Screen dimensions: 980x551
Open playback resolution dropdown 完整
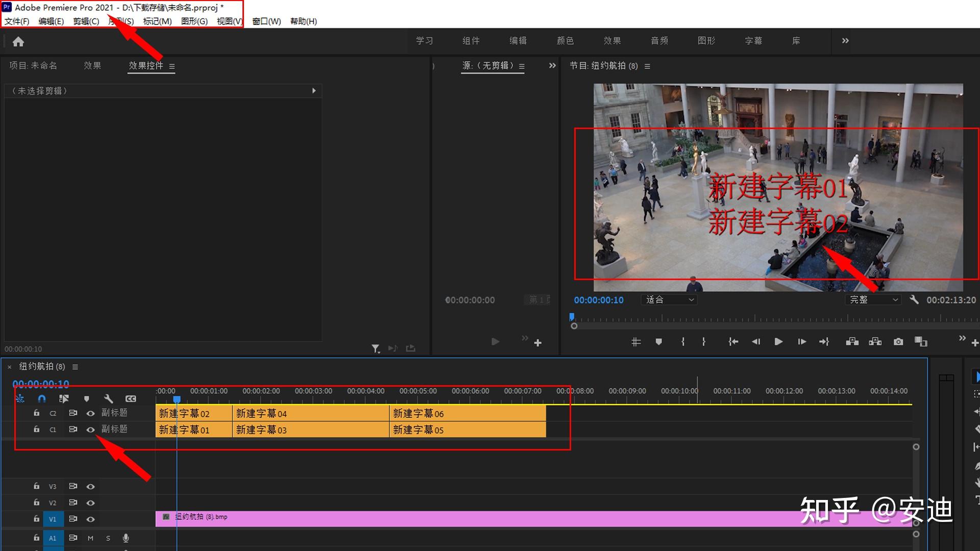(x=873, y=300)
